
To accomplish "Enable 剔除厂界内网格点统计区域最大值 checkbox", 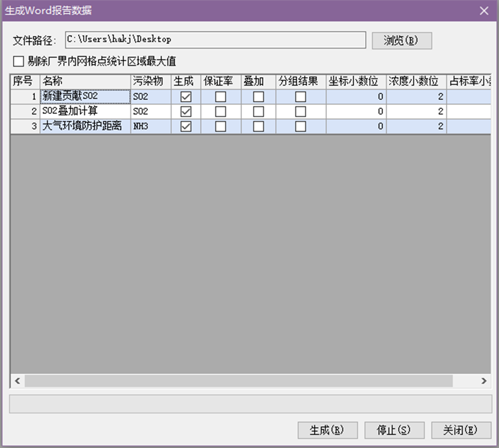I will [x=19, y=62].
